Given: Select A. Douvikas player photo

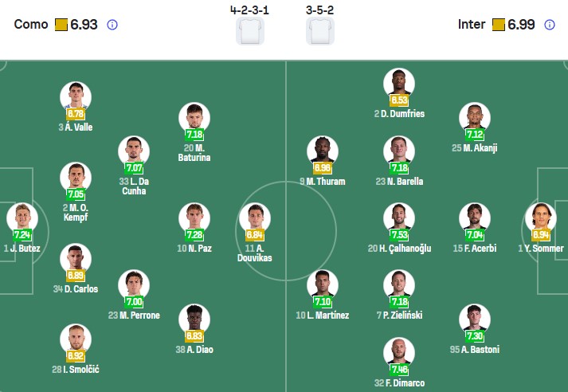Looking at the screenshot, I should (254, 218).
